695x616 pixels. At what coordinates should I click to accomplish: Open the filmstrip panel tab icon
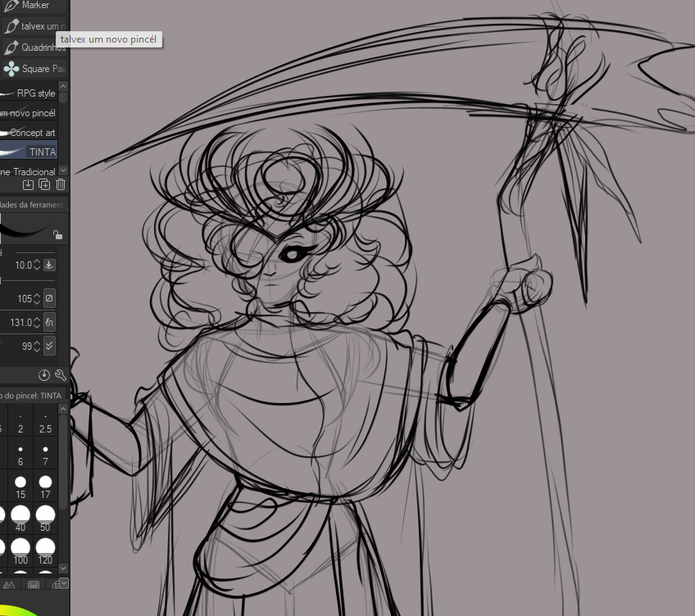coord(34,585)
